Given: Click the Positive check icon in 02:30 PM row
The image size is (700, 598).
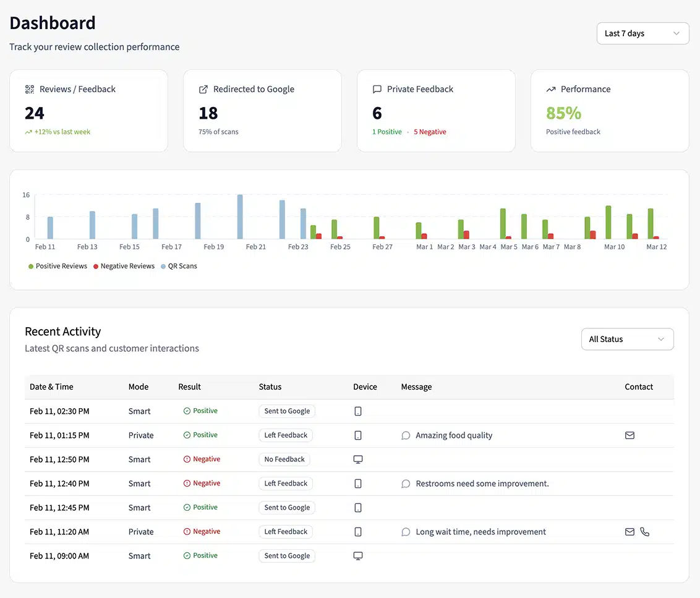Looking at the screenshot, I should [187, 411].
